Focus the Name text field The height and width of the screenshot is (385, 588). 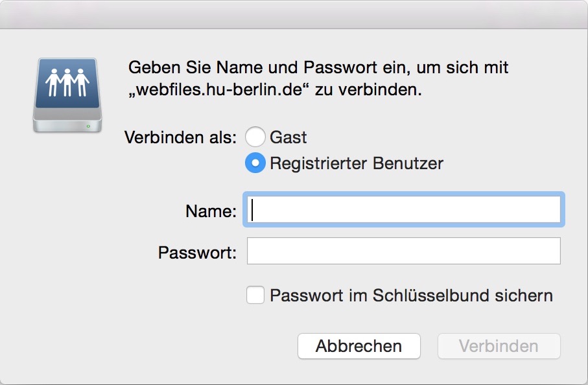click(403, 210)
